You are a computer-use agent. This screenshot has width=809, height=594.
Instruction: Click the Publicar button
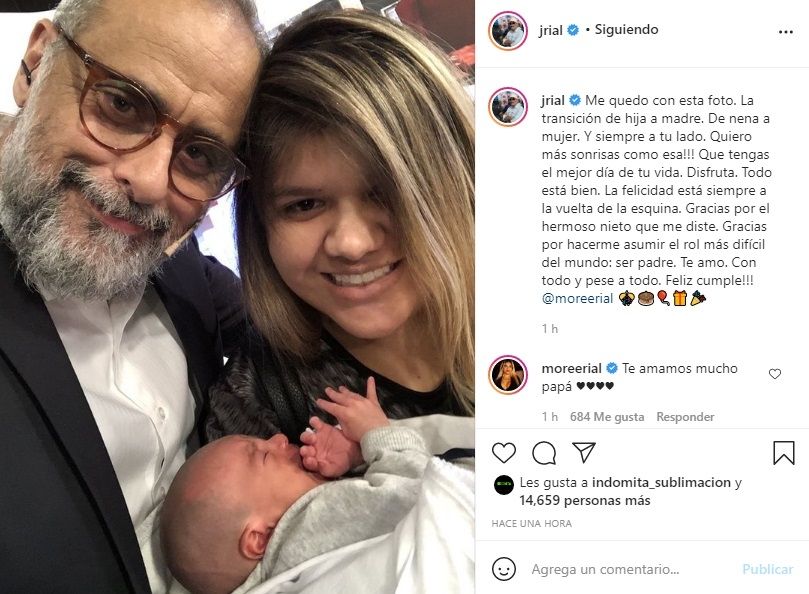click(767, 569)
